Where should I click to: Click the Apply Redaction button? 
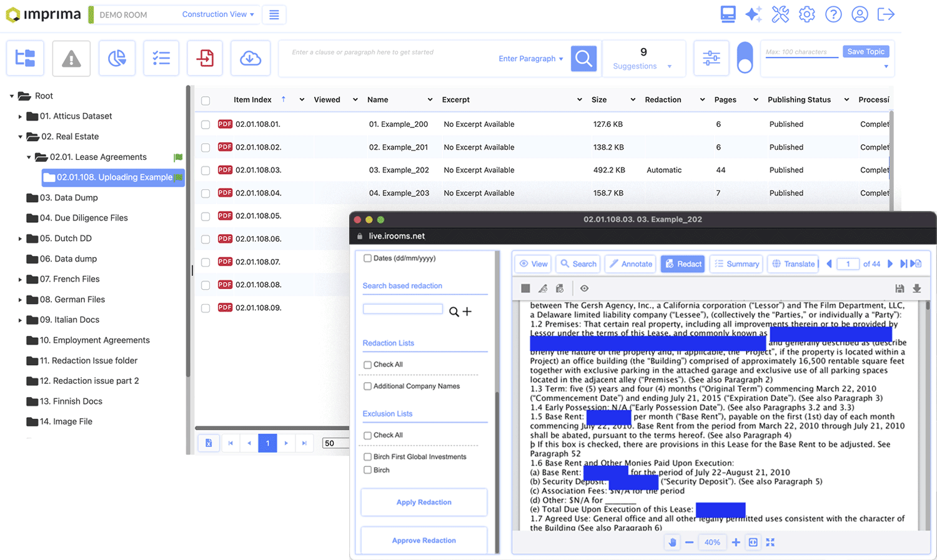(x=424, y=502)
